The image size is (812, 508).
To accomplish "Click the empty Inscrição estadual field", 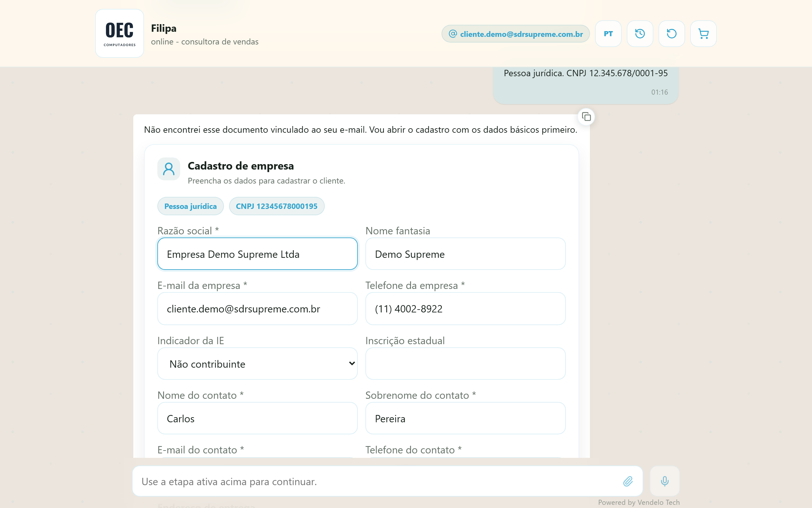I will click(x=465, y=364).
